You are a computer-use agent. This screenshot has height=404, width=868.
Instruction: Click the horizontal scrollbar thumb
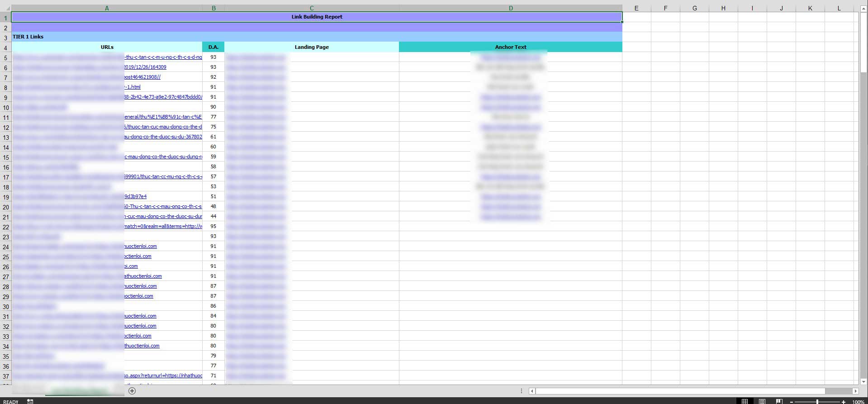click(681, 391)
